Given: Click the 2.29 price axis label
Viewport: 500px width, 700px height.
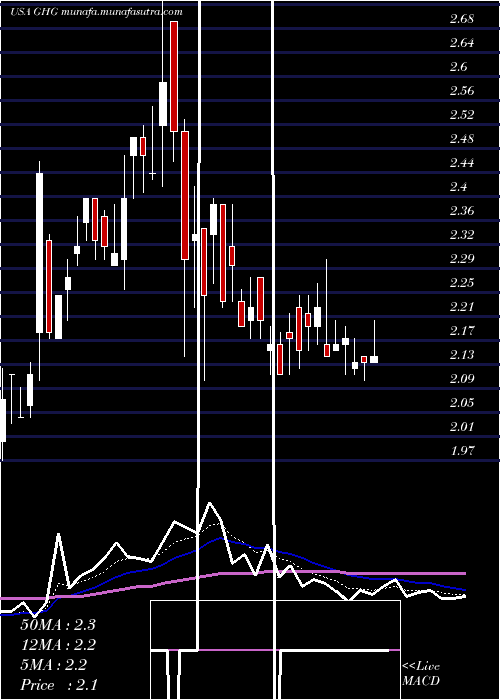Looking at the screenshot, I should 462,258.
